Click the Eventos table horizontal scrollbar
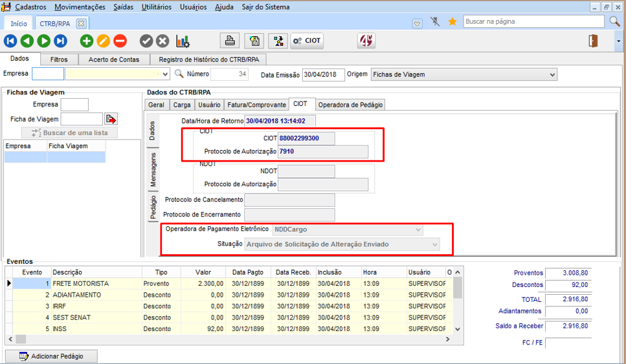 tap(227, 339)
